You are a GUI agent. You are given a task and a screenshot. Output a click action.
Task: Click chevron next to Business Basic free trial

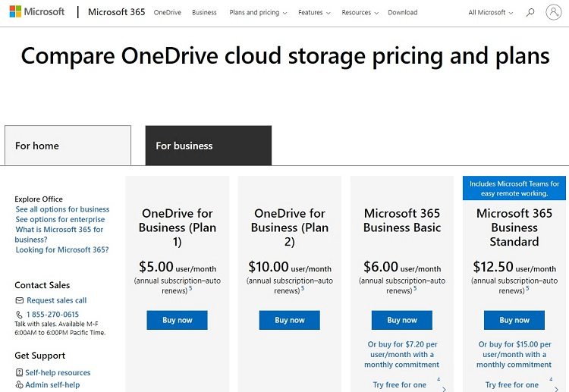[x=444, y=389]
